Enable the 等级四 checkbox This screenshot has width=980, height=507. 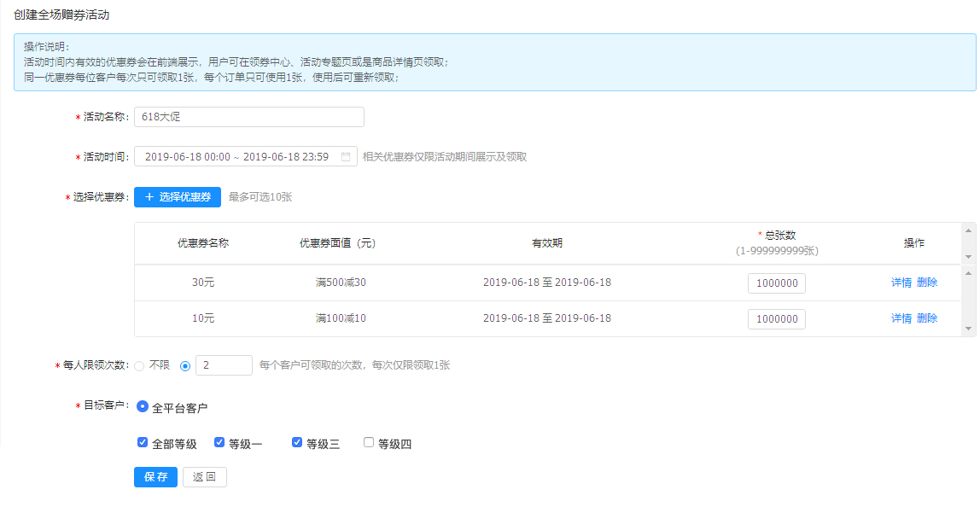pos(369,443)
